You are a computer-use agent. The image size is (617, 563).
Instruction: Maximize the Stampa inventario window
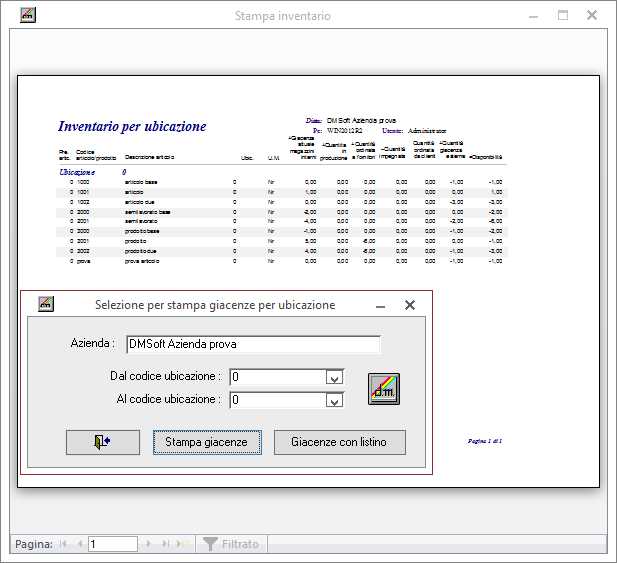(563, 15)
